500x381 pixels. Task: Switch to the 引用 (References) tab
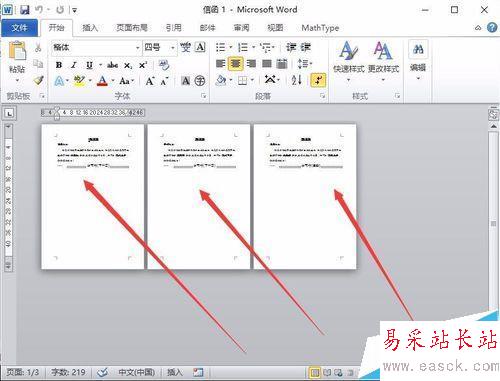(173, 28)
